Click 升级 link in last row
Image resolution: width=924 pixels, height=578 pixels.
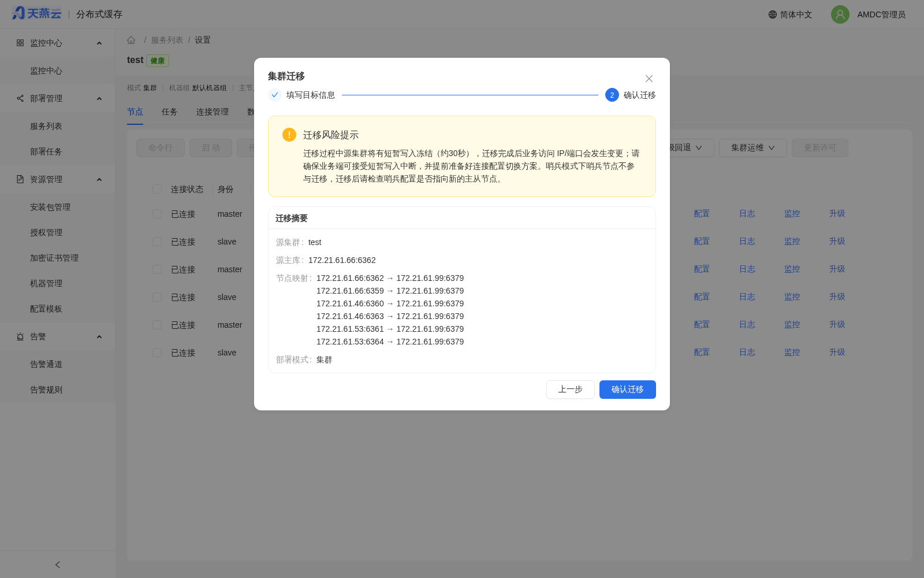point(837,352)
